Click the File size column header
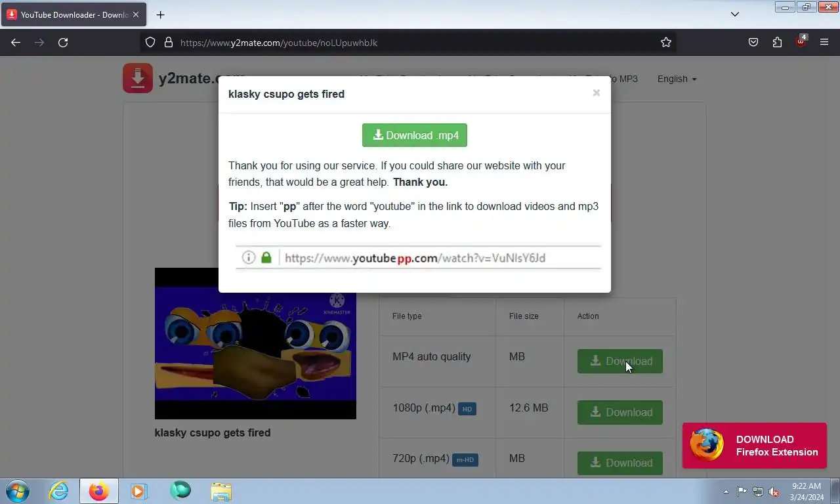Image resolution: width=840 pixels, height=504 pixels. pyautogui.click(x=524, y=316)
